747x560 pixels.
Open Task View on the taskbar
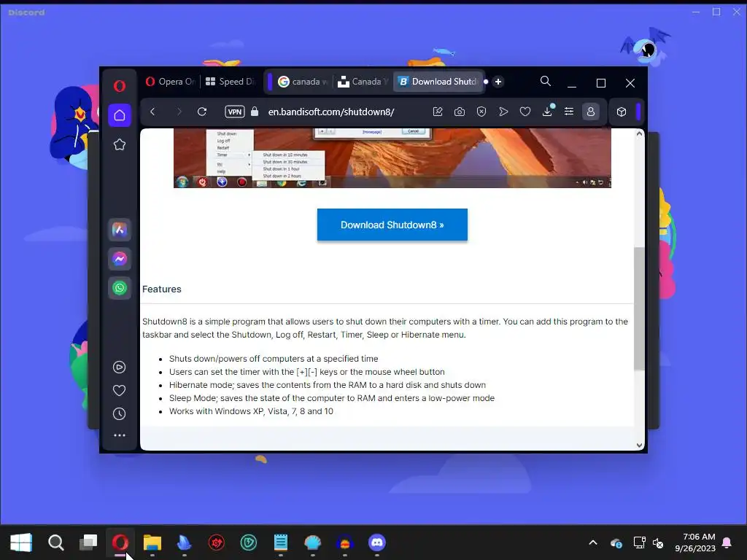click(x=88, y=542)
